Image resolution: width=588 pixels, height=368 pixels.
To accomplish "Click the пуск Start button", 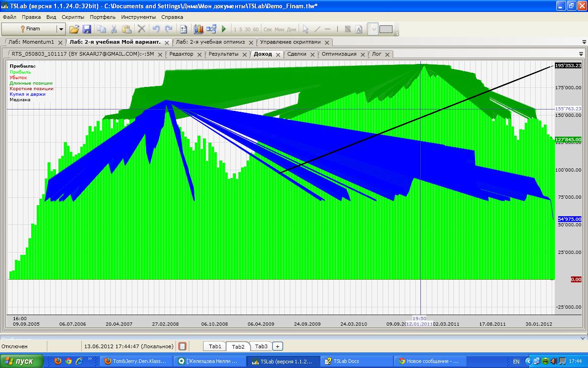I will pos(22,361).
